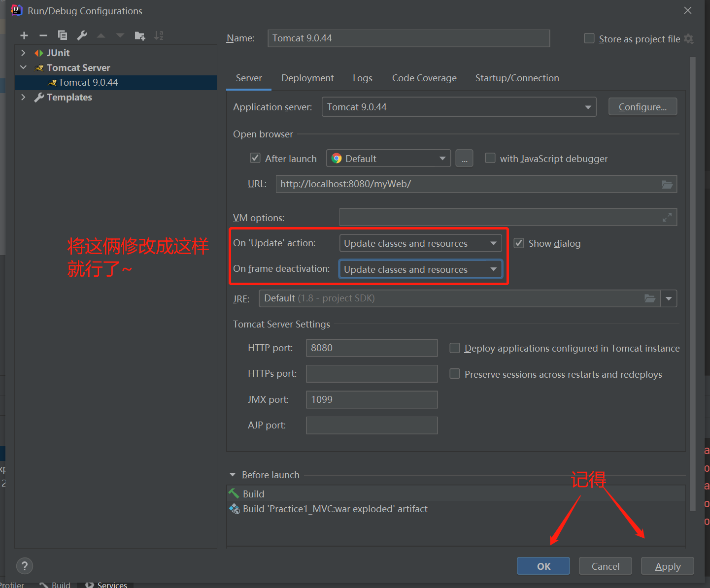Screen dimensions: 710x588
Task: Click HTTPs port field
Action: [372, 373]
